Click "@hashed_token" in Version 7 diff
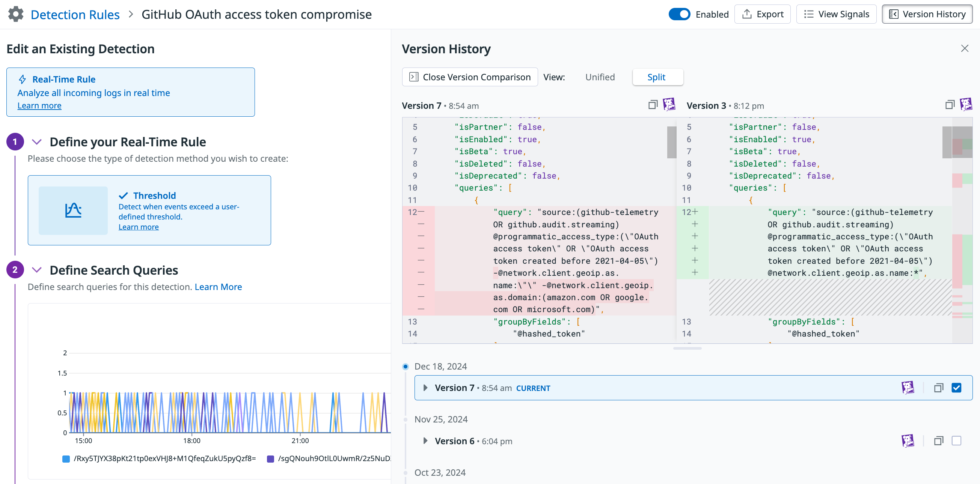This screenshot has height=484, width=980. [x=549, y=334]
